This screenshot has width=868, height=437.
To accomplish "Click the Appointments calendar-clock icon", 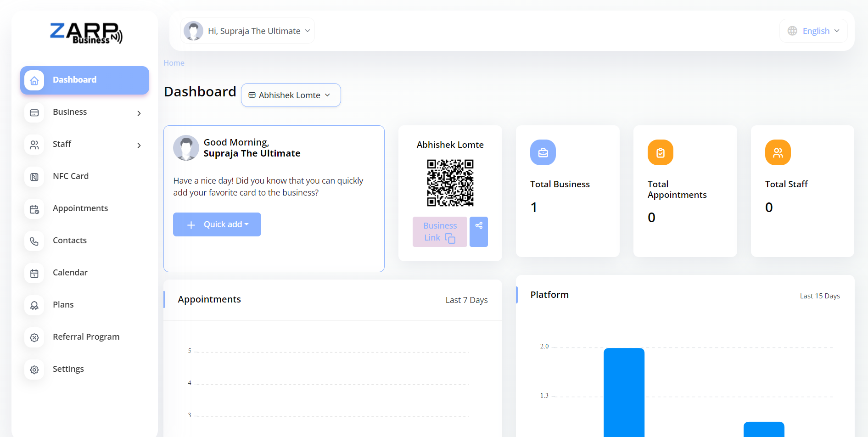I will click(34, 209).
